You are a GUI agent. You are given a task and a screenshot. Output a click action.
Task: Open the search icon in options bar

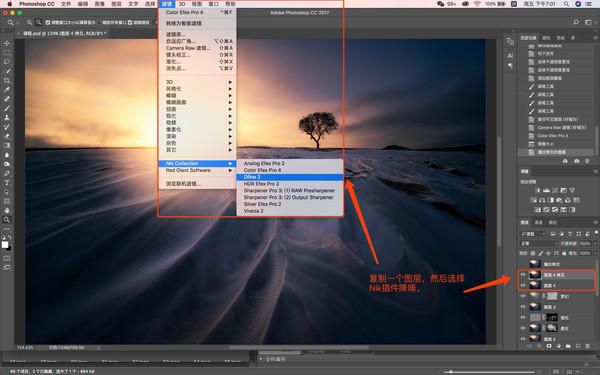coord(576,22)
